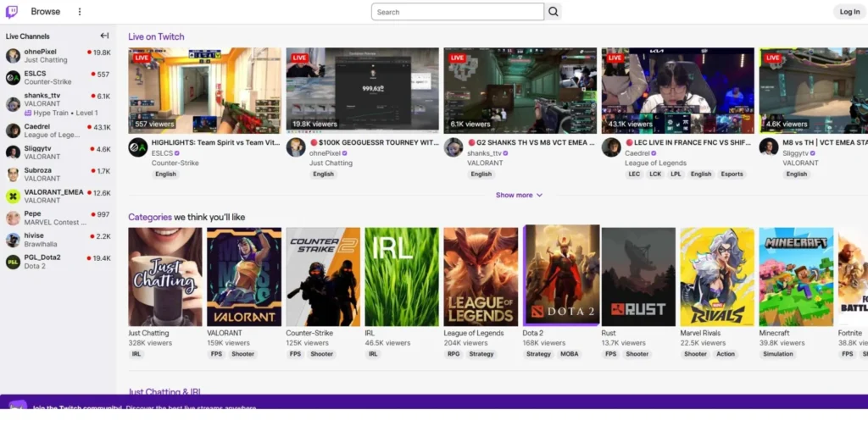The width and height of the screenshot is (868, 426).
Task: Click League of Legends under Caedrel stream
Action: [x=655, y=163]
